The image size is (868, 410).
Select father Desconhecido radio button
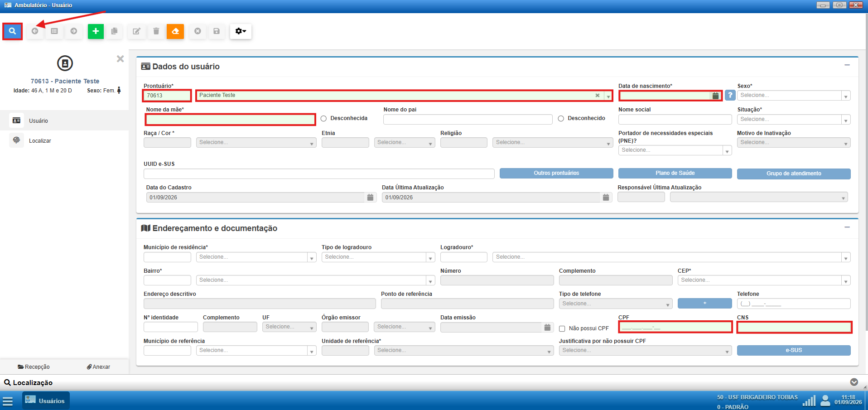[x=561, y=119]
